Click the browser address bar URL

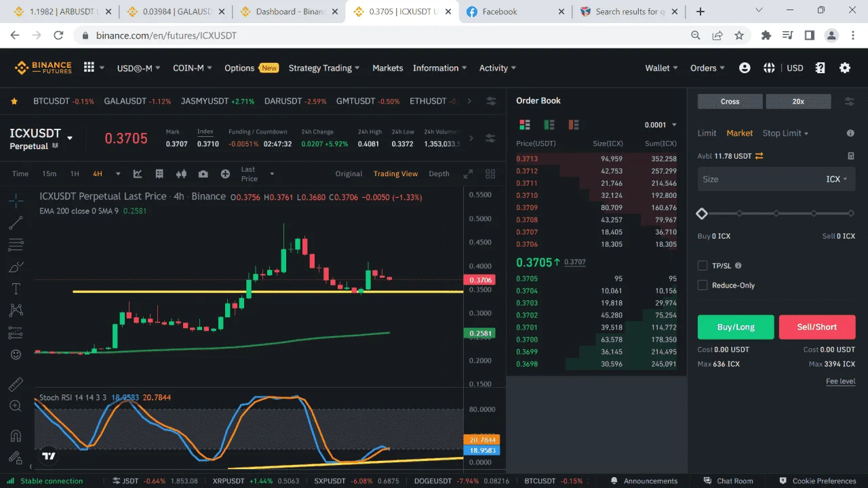click(166, 35)
